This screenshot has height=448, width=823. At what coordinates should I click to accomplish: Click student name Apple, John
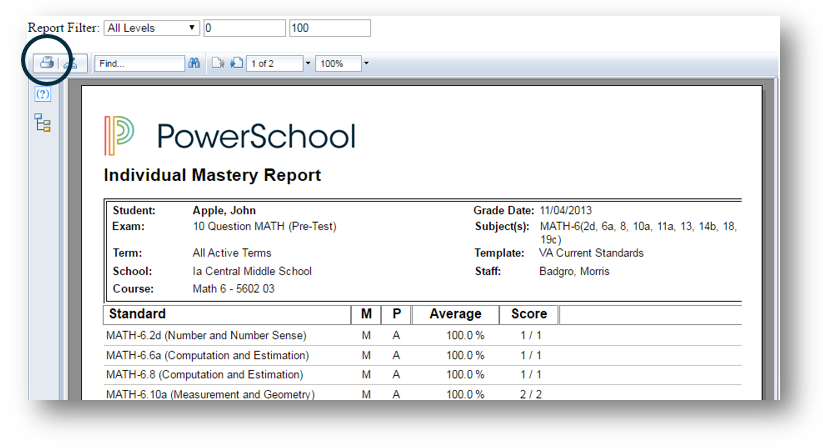[x=224, y=210]
